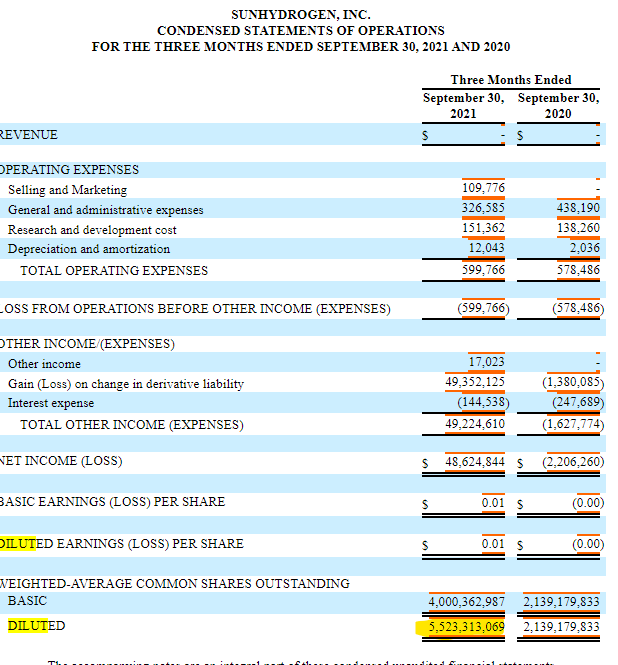The width and height of the screenshot is (618, 665).
Task: Select the 138,260 value
Action: click(578, 228)
